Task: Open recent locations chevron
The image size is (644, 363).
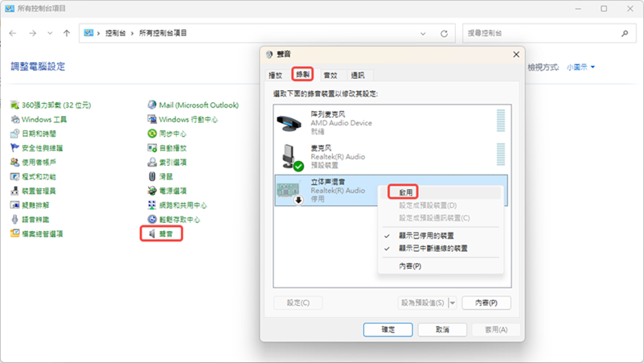Action: (50, 33)
